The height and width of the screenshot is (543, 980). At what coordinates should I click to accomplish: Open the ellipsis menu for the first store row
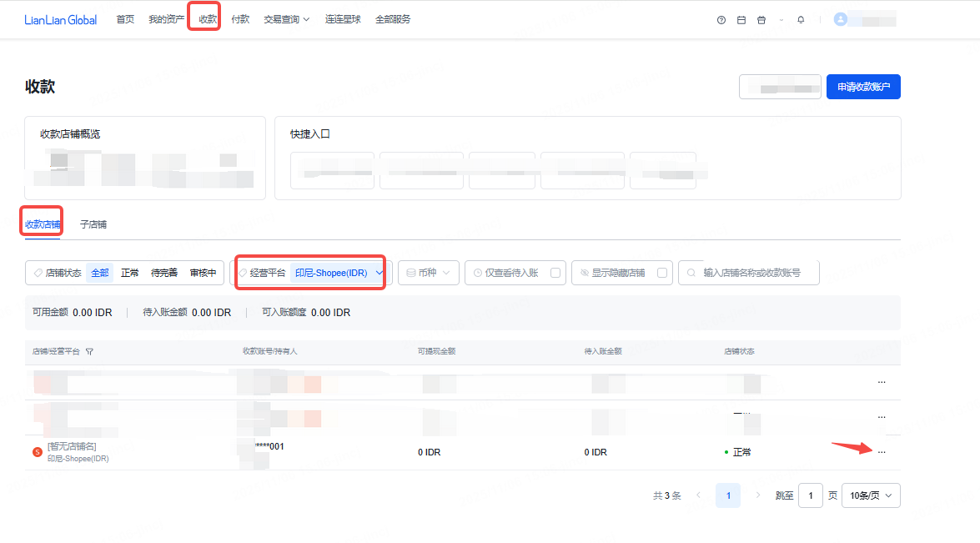click(882, 382)
